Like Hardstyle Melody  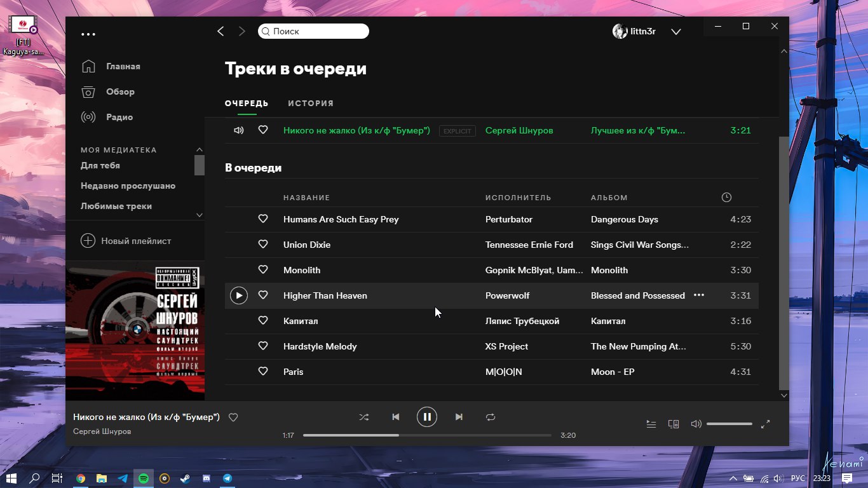point(263,346)
